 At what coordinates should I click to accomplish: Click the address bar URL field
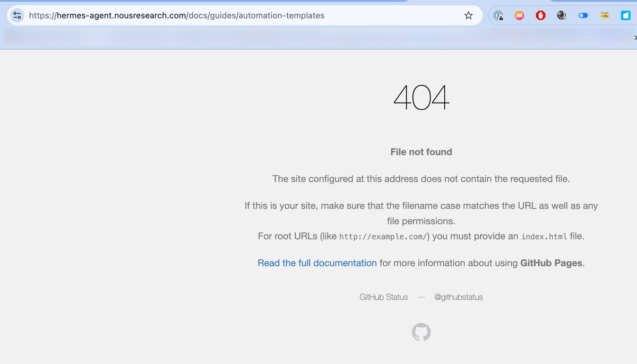(244, 15)
